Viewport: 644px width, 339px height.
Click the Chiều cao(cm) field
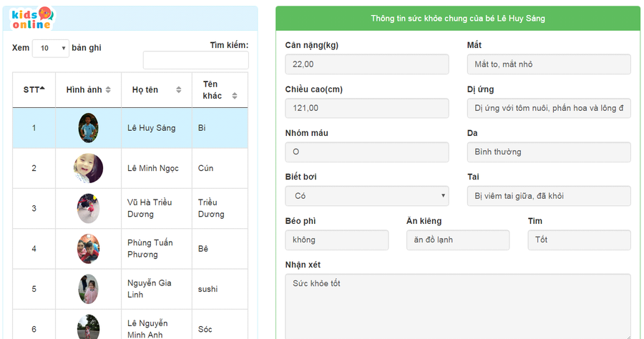point(366,108)
